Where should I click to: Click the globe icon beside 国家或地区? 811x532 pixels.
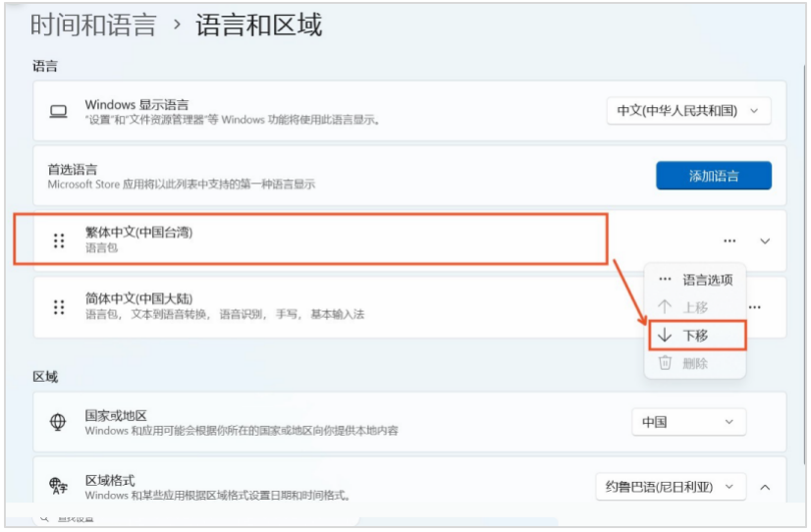[58, 422]
